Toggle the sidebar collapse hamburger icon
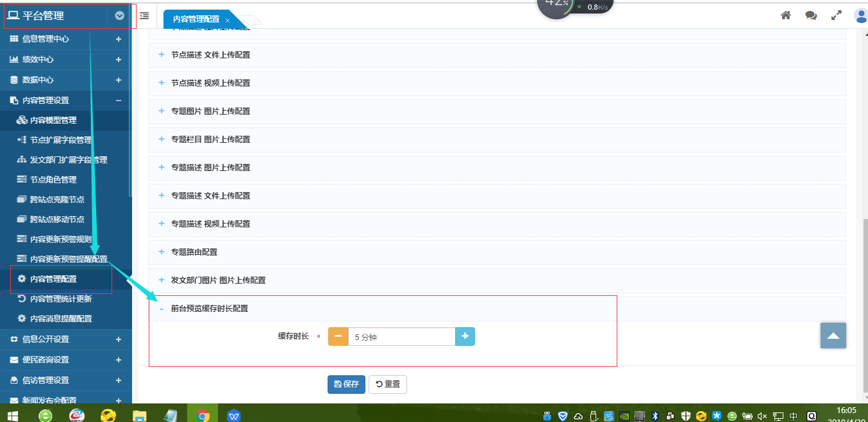 click(x=144, y=16)
